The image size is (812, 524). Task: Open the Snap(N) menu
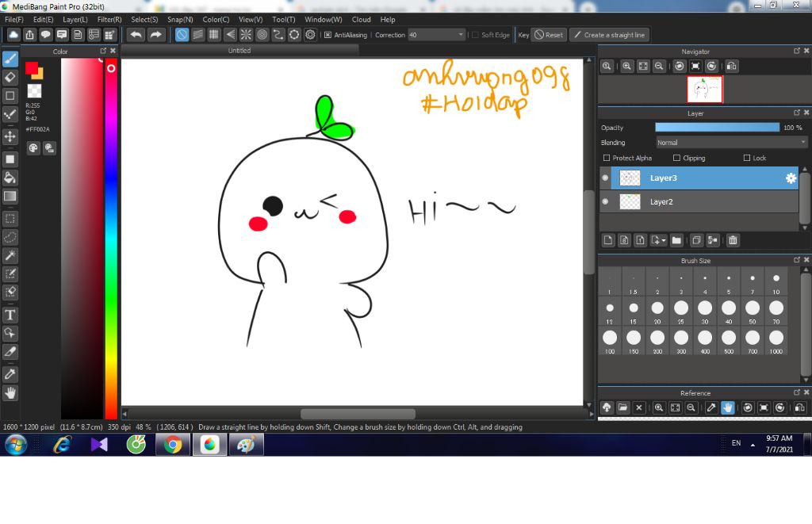(x=180, y=19)
